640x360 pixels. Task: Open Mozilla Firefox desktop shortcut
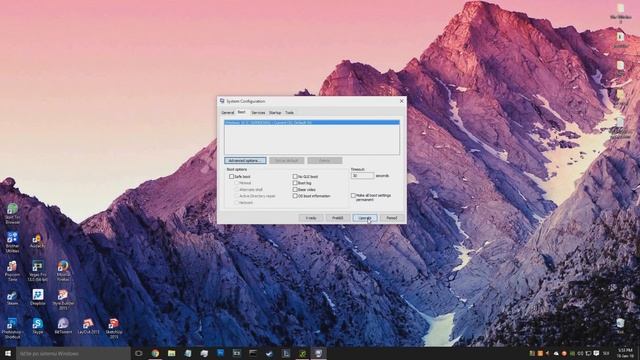[63, 270]
